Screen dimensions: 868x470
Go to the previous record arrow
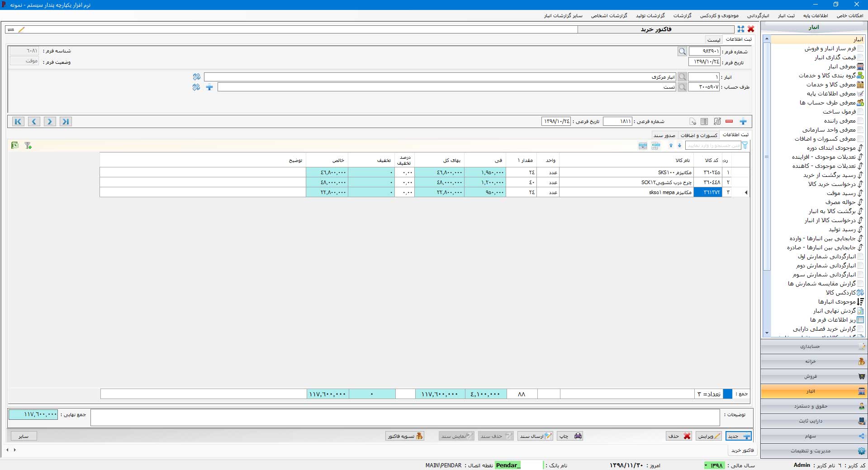click(34, 121)
